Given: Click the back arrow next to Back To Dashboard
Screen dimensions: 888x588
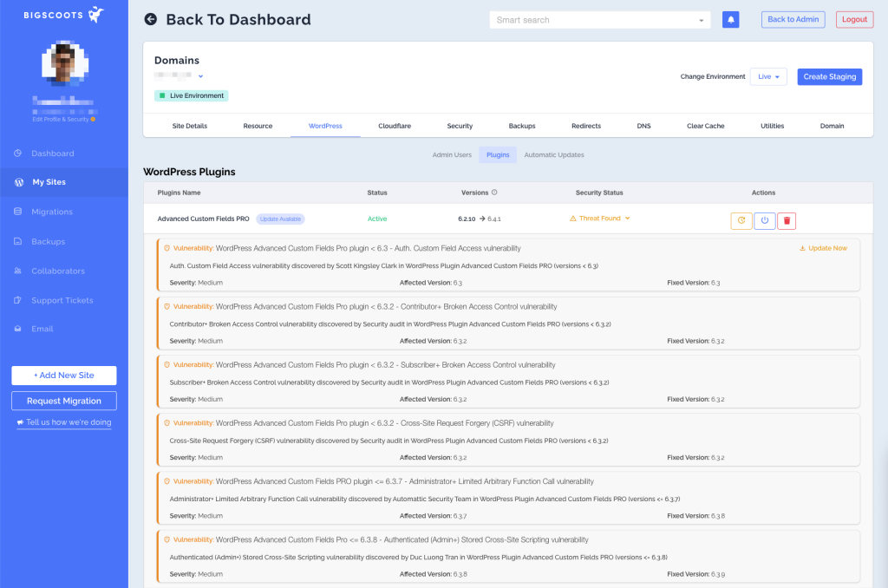Looking at the screenshot, I should tap(152, 19).
